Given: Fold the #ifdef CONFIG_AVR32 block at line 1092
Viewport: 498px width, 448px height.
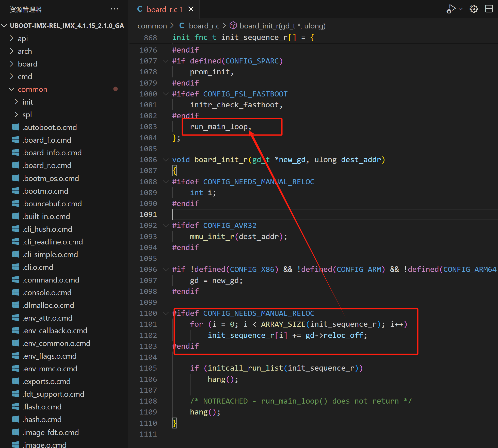Looking at the screenshot, I should pyautogui.click(x=166, y=225).
